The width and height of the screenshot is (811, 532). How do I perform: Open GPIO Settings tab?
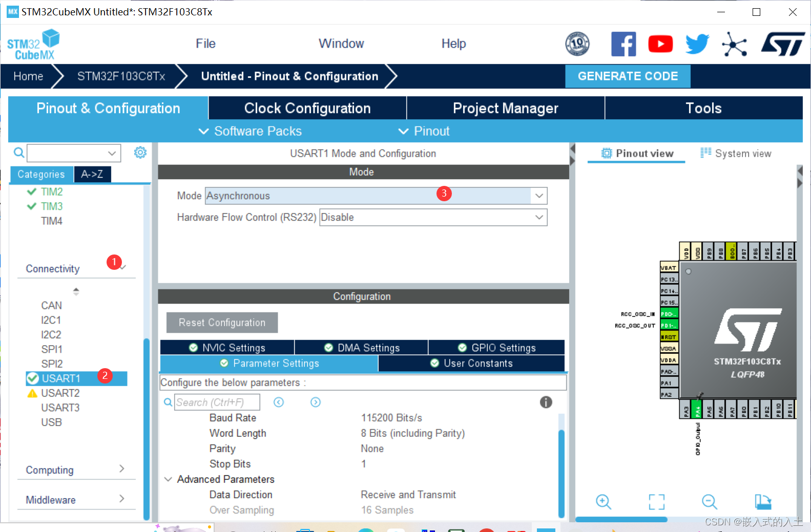(x=496, y=348)
